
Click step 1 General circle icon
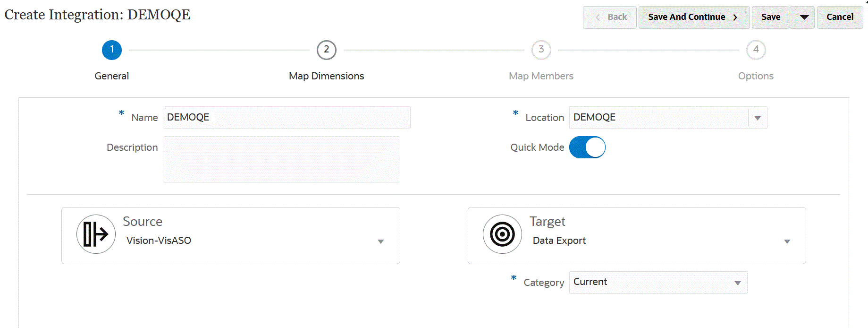pos(112,50)
